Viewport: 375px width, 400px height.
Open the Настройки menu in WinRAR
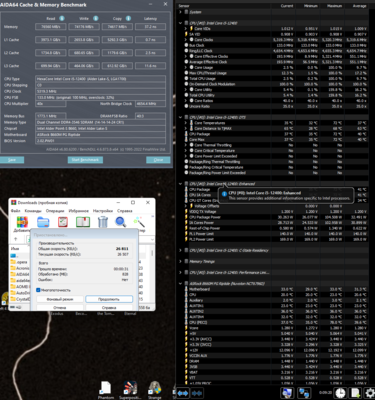103,211
